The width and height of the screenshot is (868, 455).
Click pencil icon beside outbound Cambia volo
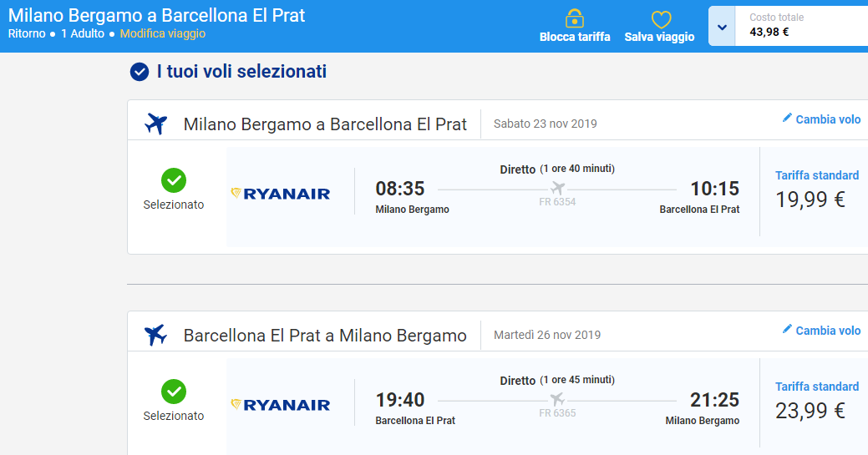787,119
